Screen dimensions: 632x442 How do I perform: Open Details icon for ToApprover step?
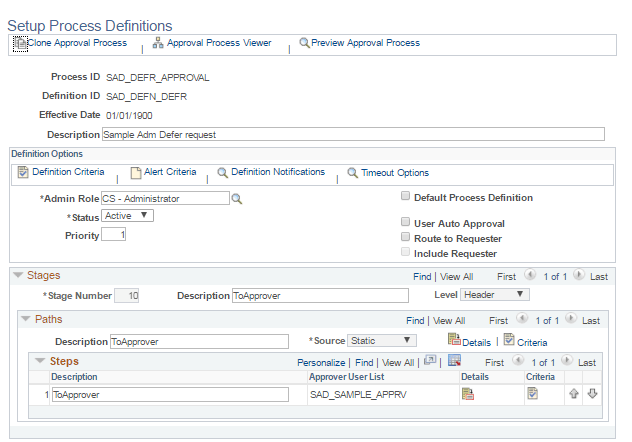pyautogui.click(x=468, y=394)
